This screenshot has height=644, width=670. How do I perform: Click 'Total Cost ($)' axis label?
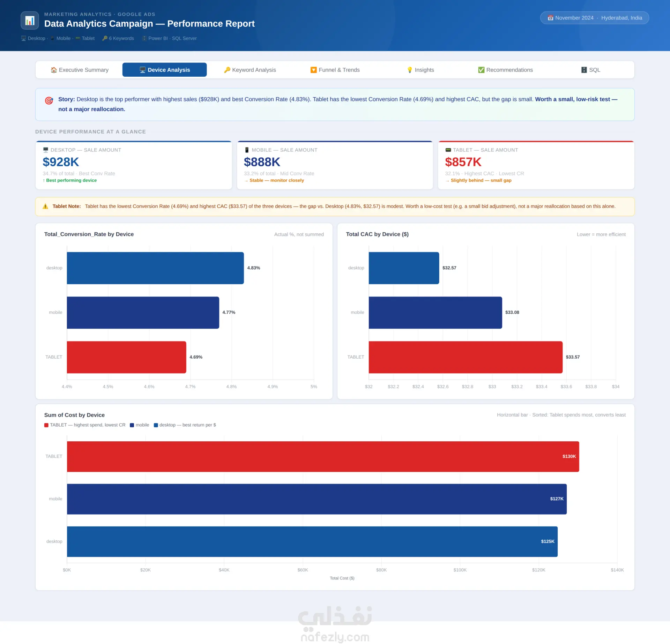(x=342, y=578)
